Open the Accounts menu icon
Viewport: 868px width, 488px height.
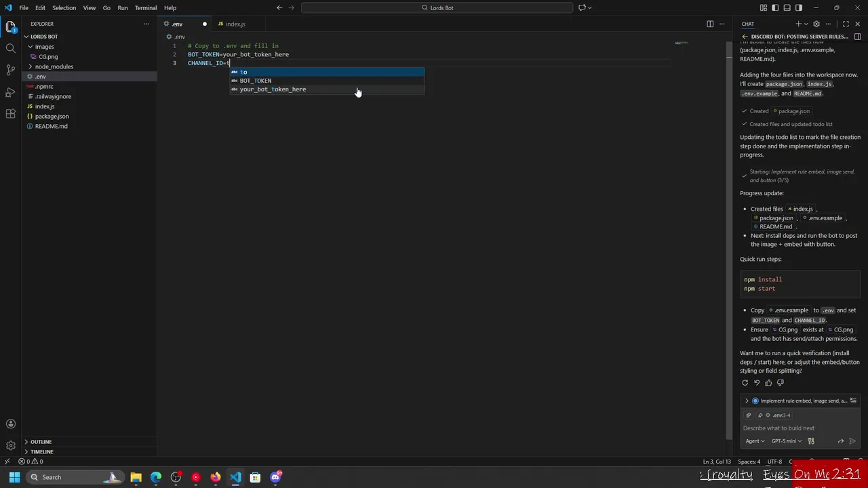pos(10,424)
